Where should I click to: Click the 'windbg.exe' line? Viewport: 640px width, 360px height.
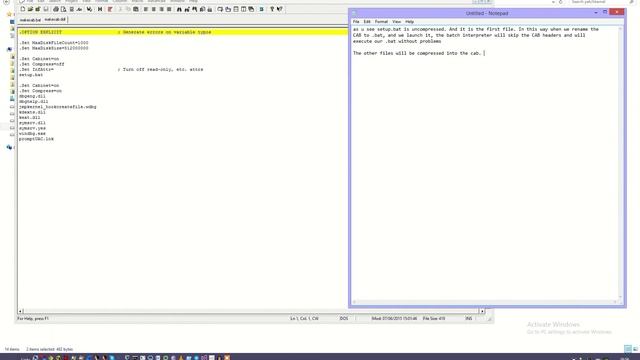point(32,133)
